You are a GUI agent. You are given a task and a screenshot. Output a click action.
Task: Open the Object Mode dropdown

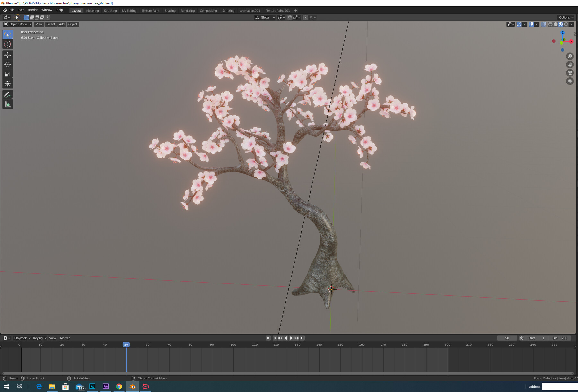click(18, 24)
